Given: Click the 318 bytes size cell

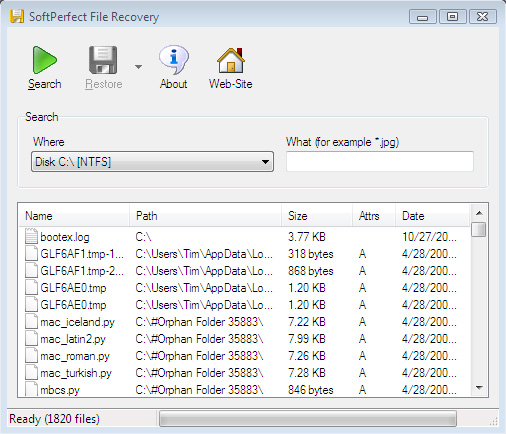Looking at the screenshot, I should 311,254.
